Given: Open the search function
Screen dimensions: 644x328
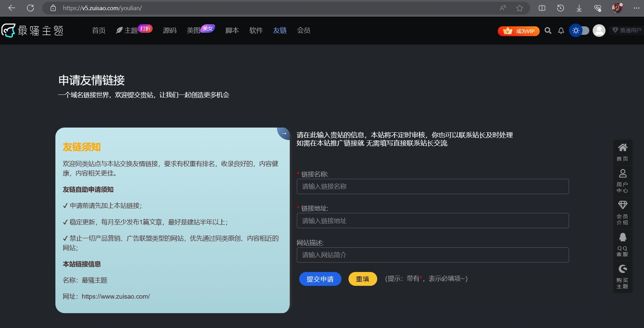Looking at the screenshot, I should click(547, 30).
